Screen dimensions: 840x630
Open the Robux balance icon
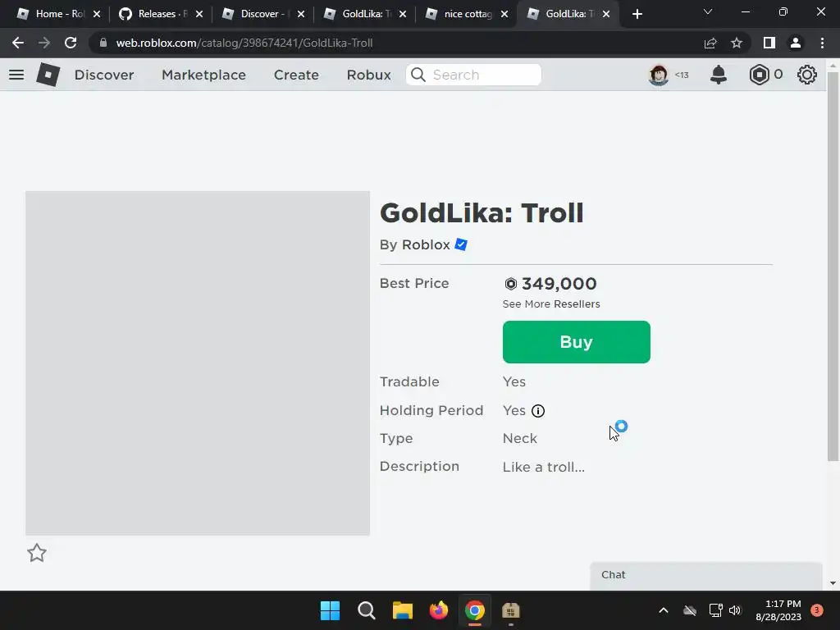[759, 75]
